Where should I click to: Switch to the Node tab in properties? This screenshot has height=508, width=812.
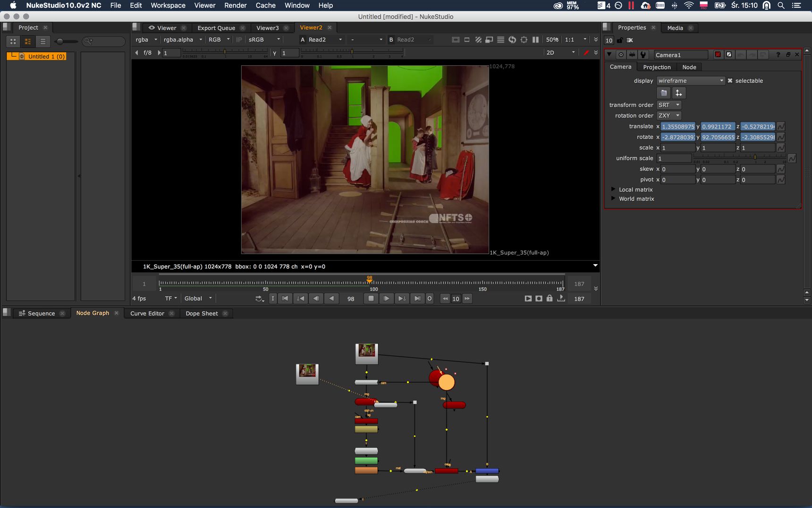(x=689, y=67)
